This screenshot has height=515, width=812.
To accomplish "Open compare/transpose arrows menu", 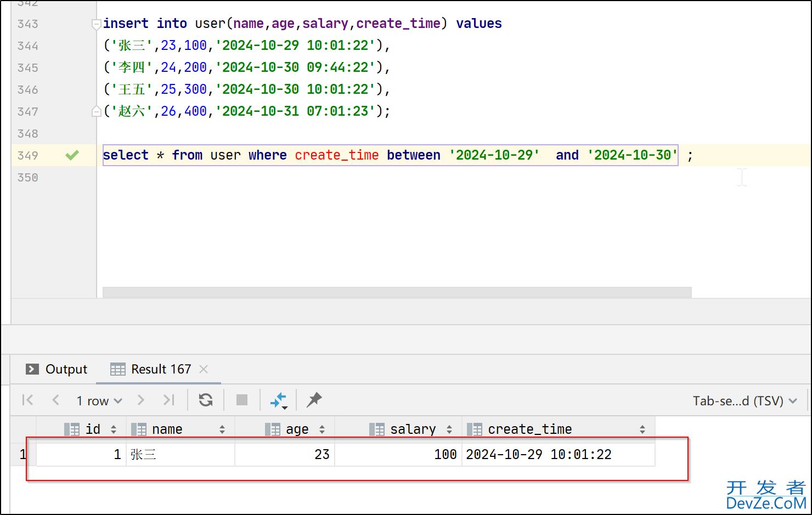I will (x=279, y=400).
